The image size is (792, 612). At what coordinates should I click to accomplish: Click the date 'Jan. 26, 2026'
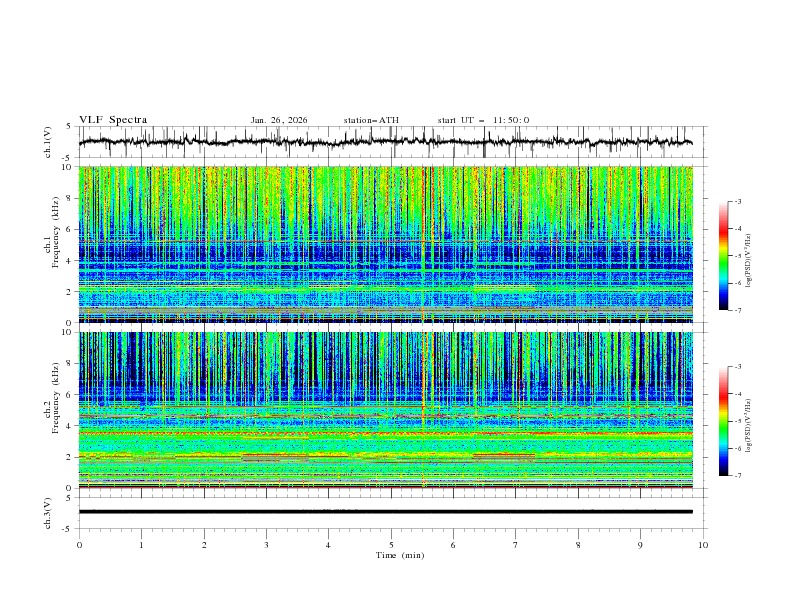[x=279, y=120]
